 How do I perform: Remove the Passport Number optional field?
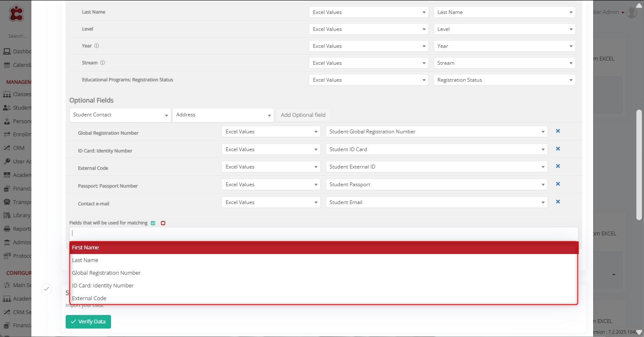point(558,184)
